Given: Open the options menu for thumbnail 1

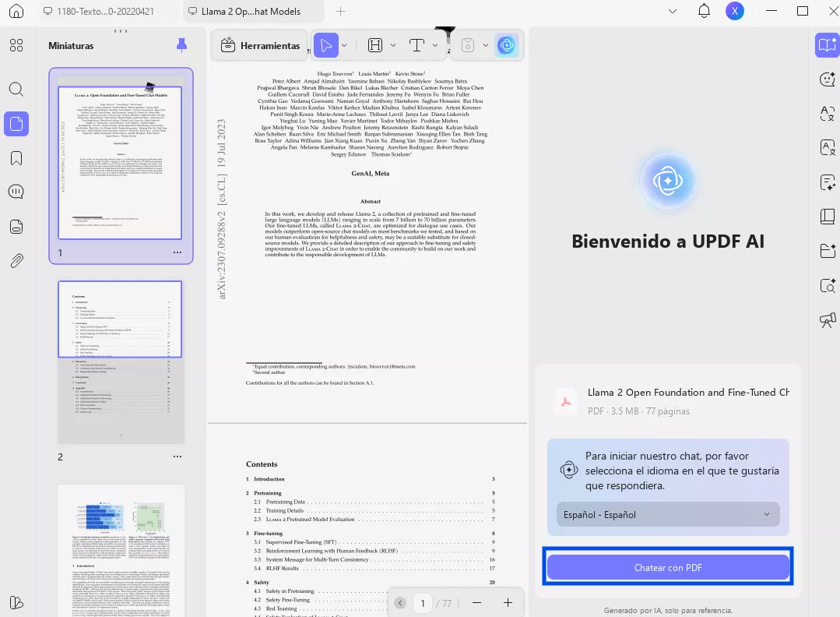Looking at the screenshot, I should pos(177,252).
